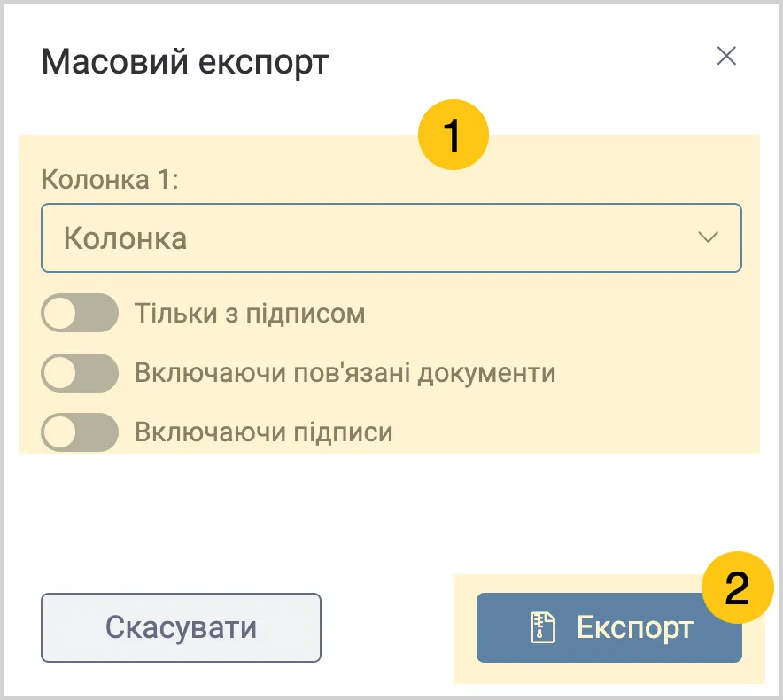The width and height of the screenshot is (783, 700).
Task: Start the export with the Експорт button
Action: (609, 627)
